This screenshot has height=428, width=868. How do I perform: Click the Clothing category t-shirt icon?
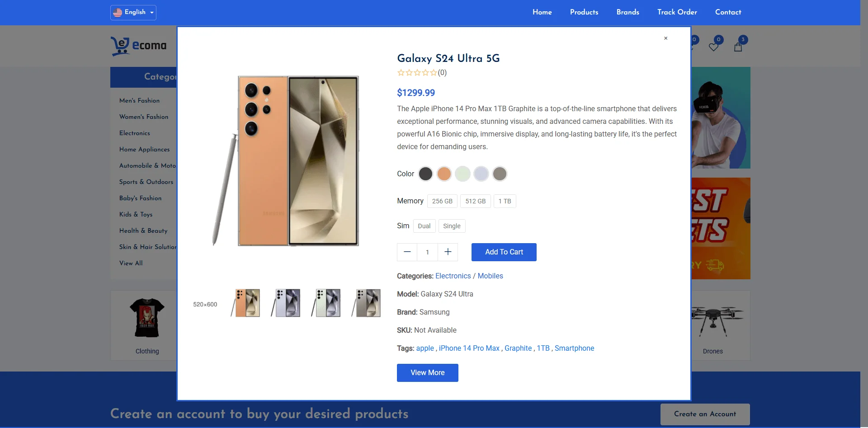point(147,318)
